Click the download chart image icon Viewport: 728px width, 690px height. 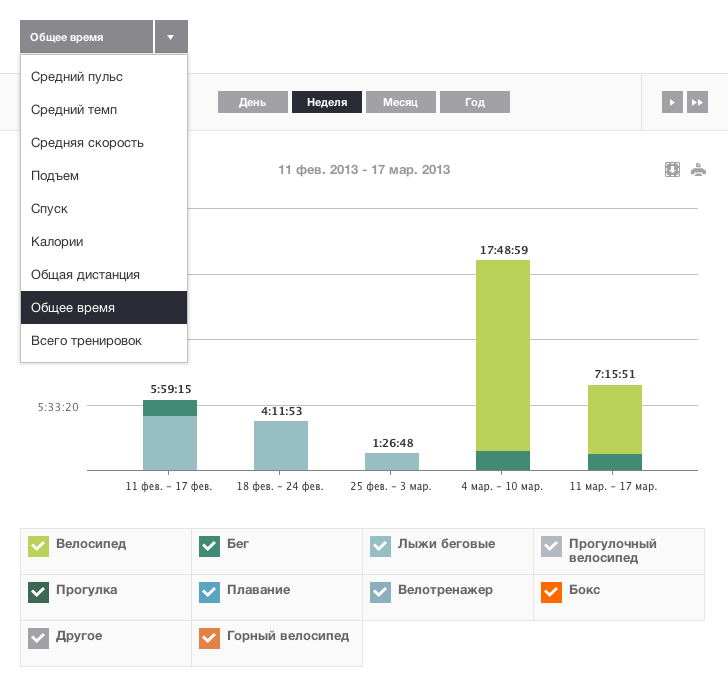(x=673, y=170)
